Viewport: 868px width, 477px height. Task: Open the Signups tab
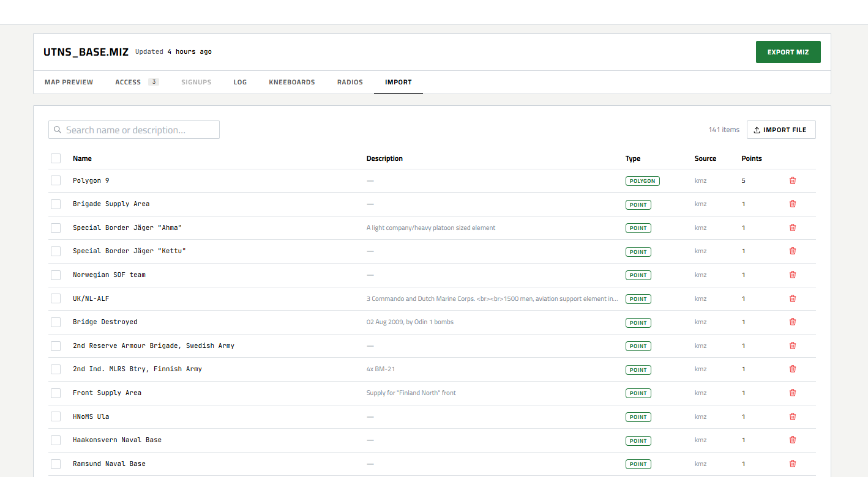click(196, 82)
